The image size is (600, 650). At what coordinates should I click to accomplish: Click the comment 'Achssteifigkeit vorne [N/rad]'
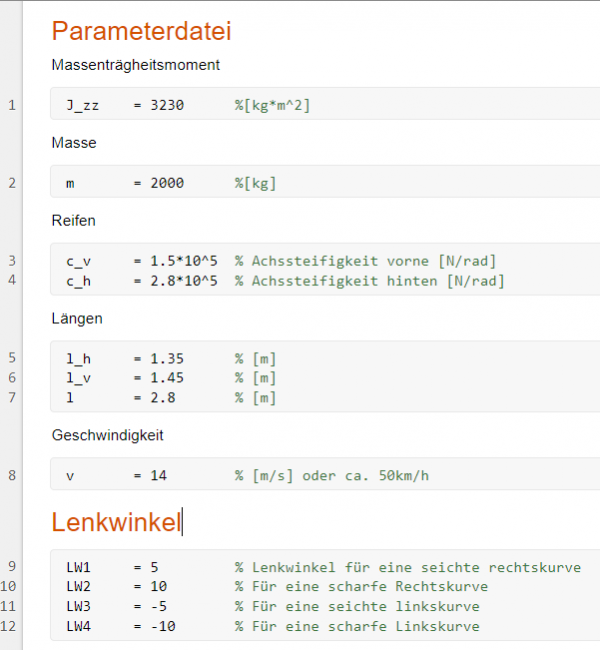pos(374,261)
